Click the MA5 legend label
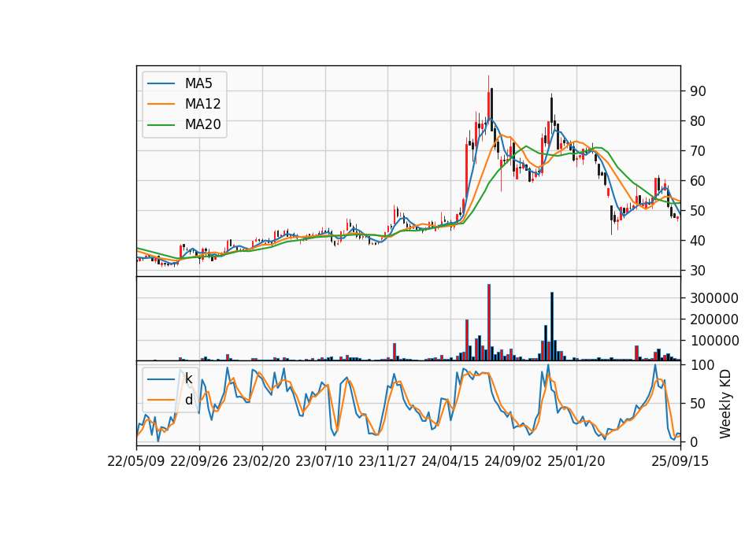756x543 pixels. [x=198, y=83]
